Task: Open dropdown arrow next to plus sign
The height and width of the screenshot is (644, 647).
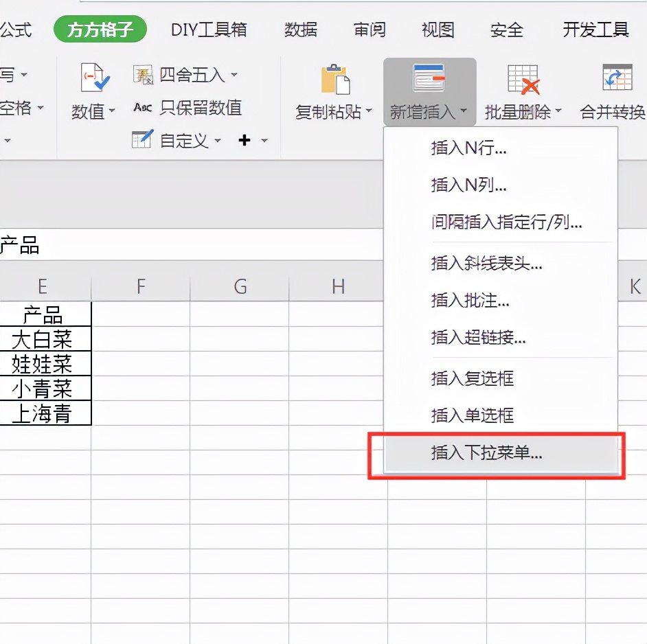Action: click(264, 140)
